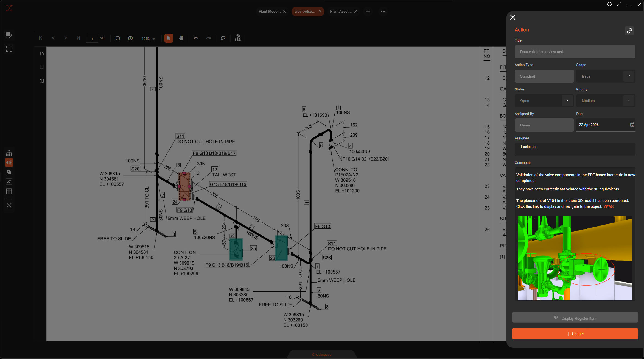Open the hierarchy tree sidebar icon

click(9, 153)
